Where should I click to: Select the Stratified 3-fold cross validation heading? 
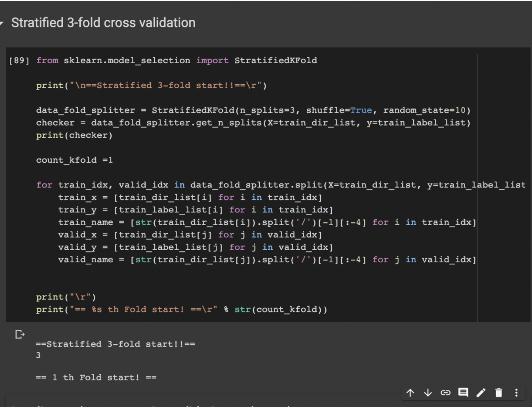(103, 23)
